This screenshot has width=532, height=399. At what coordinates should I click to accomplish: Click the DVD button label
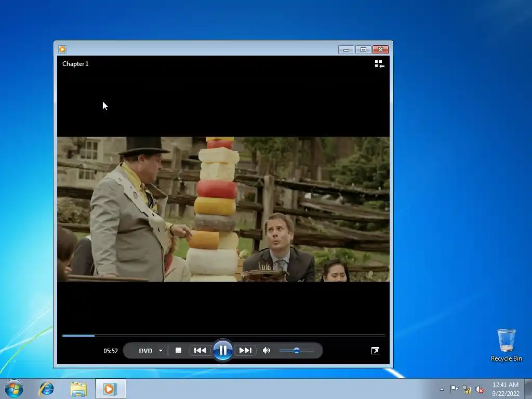tap(145, 351)
